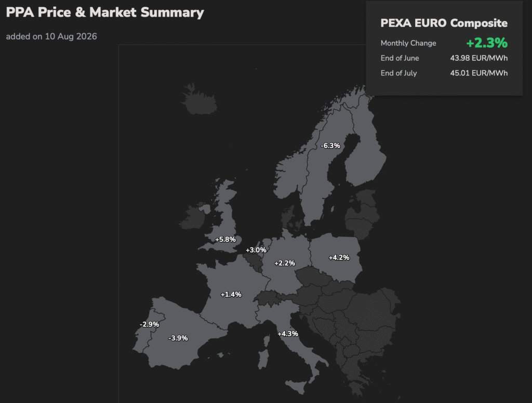This screenshot has width=532, height=403.
Task: Select Iceland on the map
Action: [x=201, y=100]
